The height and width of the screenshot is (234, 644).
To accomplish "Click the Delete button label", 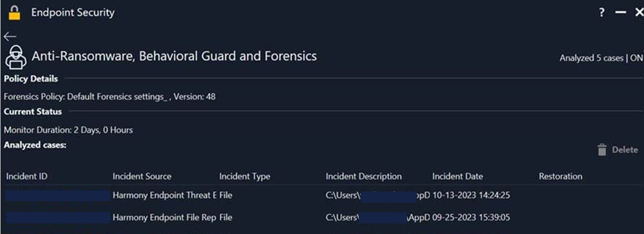I will 625,150.
